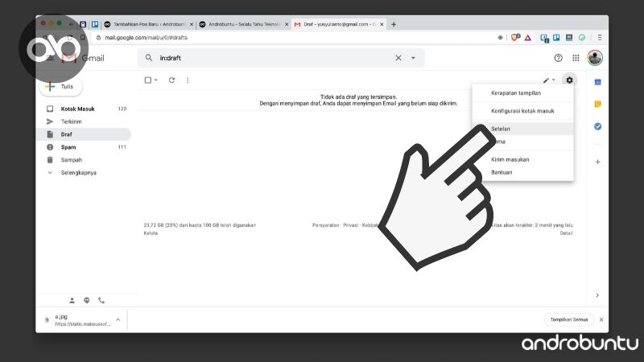Click Tampilkan Semua downloads button
644x362 pixels.
(569, 319)
